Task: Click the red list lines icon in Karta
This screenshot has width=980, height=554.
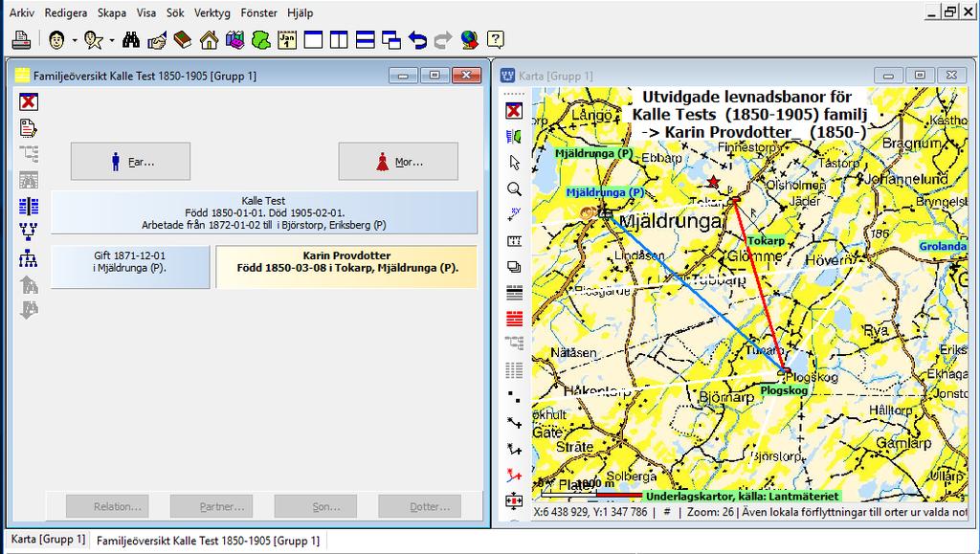Action: coord(514,319)
